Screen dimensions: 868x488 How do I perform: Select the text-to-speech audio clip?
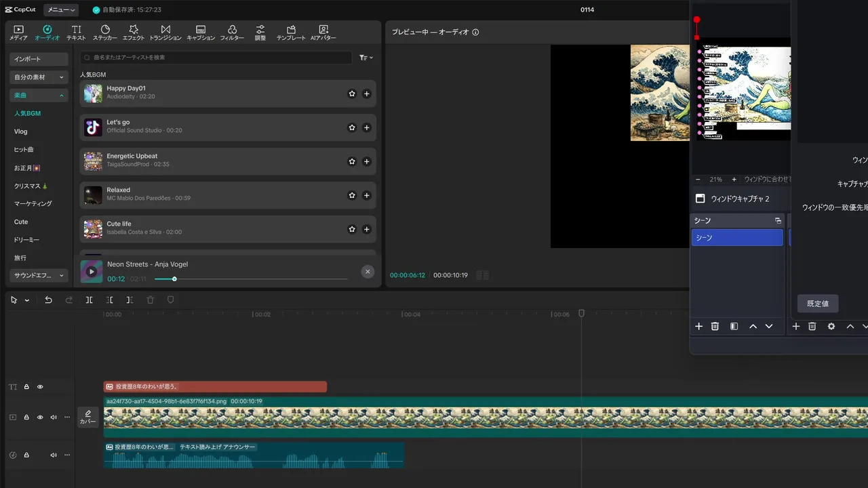[254, 455]
